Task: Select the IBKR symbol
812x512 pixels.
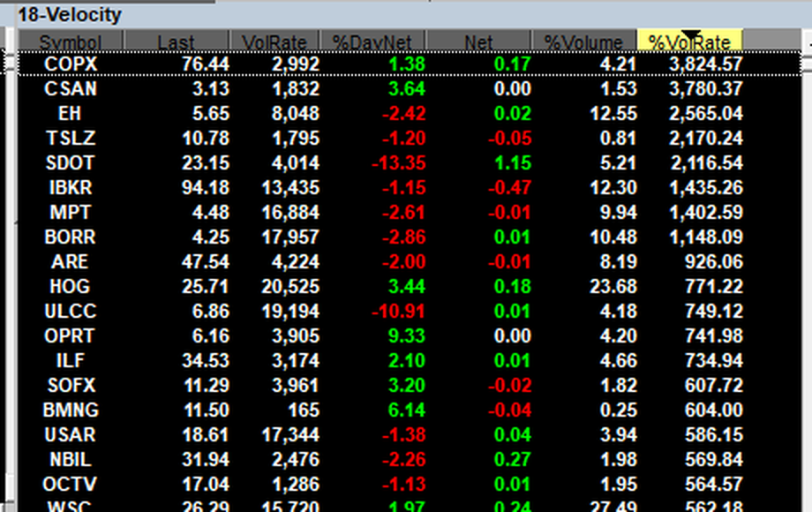Action: 71,187
